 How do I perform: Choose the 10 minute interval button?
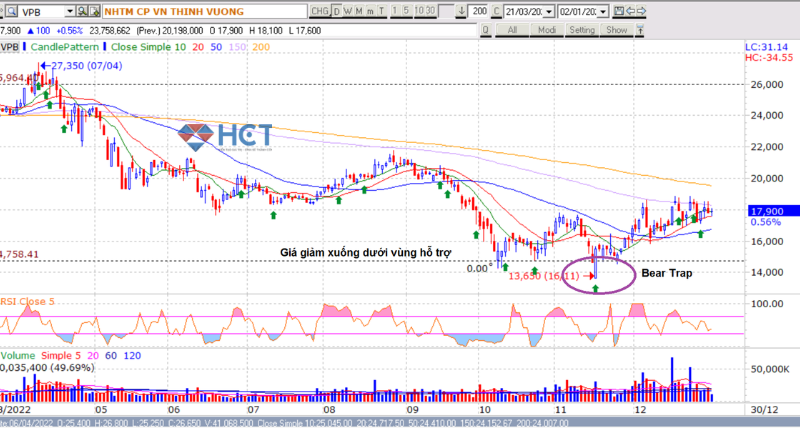point(418,11)
